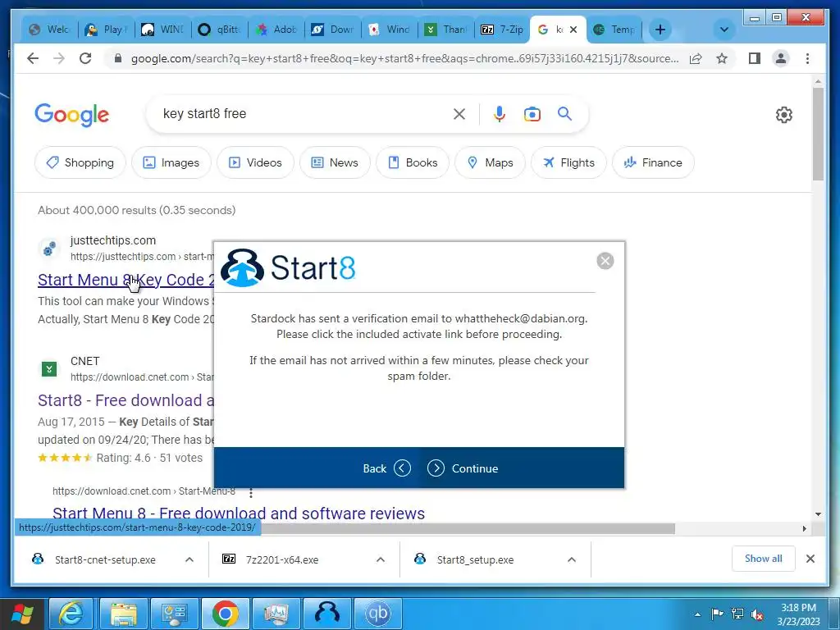The height and width of the screenshot is (630, 840).
Task: Start voice search with the microphone icon
Action: click(500, 113)
